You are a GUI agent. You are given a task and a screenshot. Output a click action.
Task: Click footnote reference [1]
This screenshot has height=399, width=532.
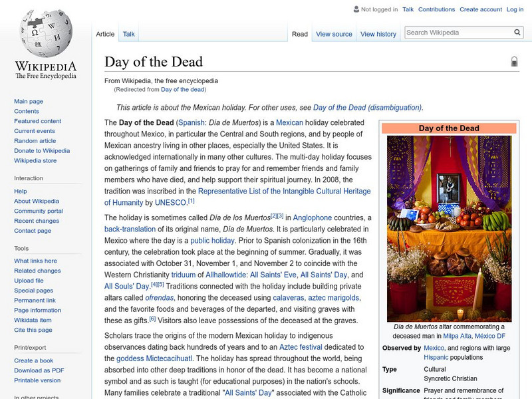pyautogui.click(x=192, y=201)
